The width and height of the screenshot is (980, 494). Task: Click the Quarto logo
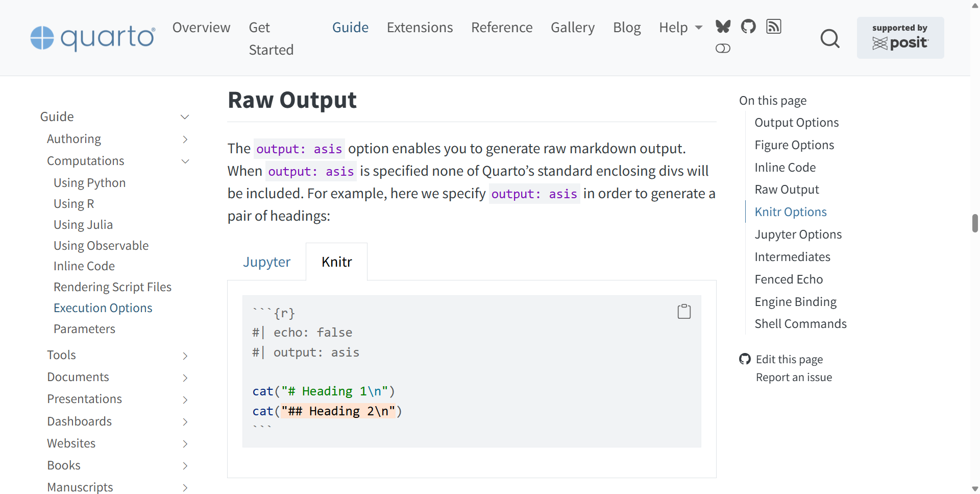pyautogui.click(x=92, y=38)
